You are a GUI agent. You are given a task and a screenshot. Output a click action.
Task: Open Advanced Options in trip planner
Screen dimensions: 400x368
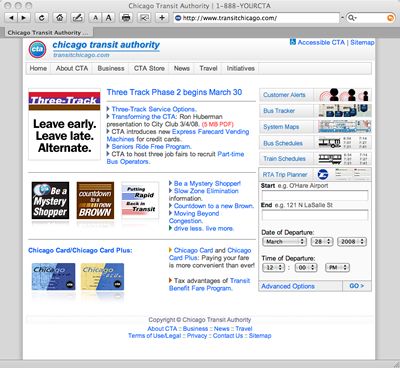288,286
